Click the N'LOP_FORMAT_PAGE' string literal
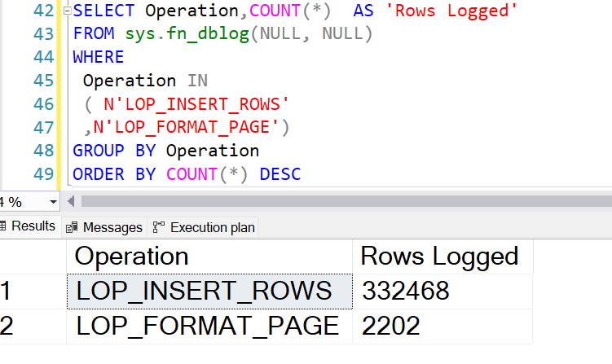The height and width of the screenshot is (364, 612). pyautogui.click(x=186, y=128)
